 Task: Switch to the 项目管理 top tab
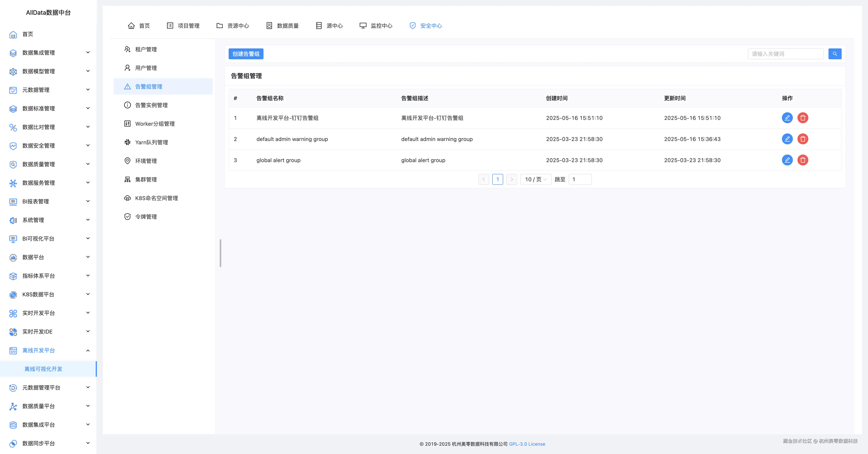pos(183,26)
